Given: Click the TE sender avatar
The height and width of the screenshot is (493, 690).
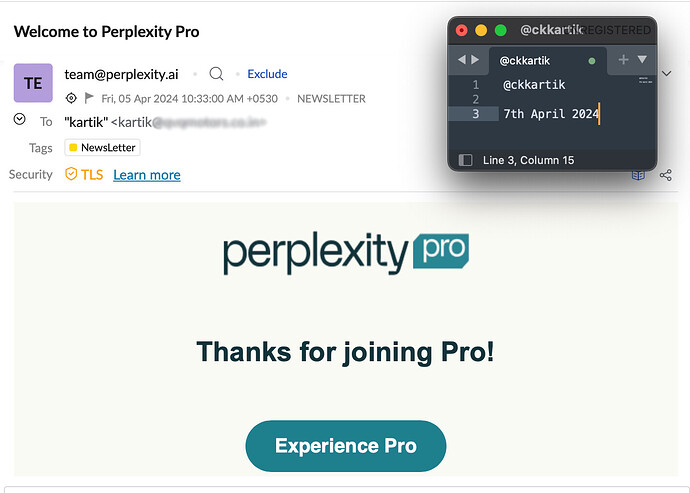Looking at the screenshot, I should coord(33,83).
